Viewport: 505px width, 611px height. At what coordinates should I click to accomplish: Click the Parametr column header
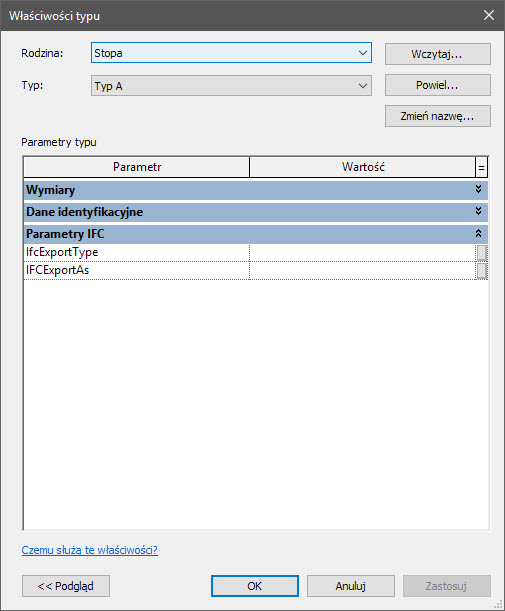(x=137, y=167)
